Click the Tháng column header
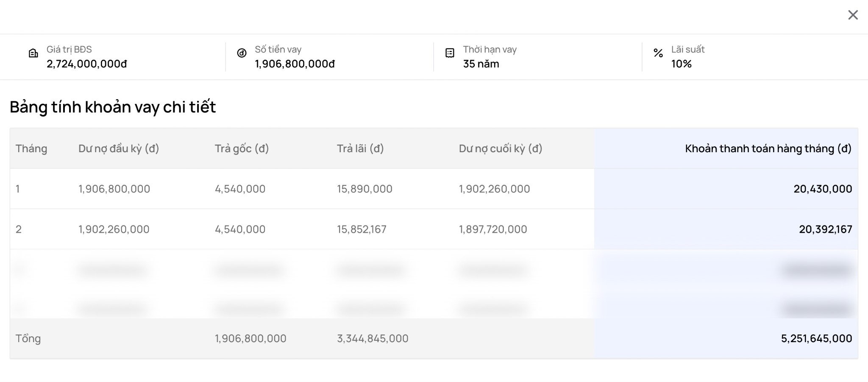 pyautogui.click(x=31, y=149)
